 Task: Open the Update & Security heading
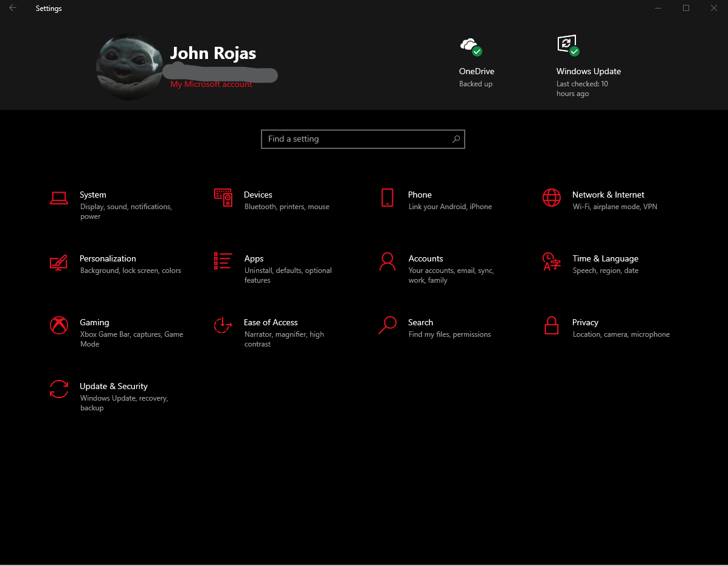coord(114,387)
